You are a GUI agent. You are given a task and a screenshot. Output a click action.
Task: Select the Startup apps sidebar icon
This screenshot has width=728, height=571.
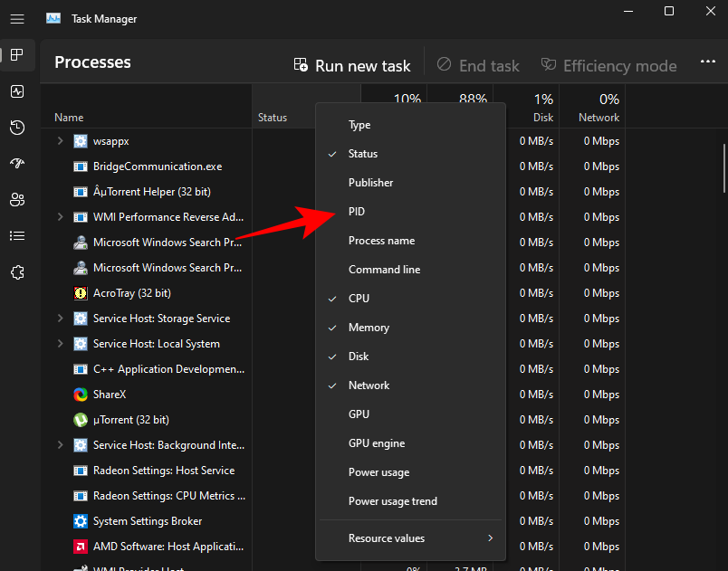coord(17,163)
